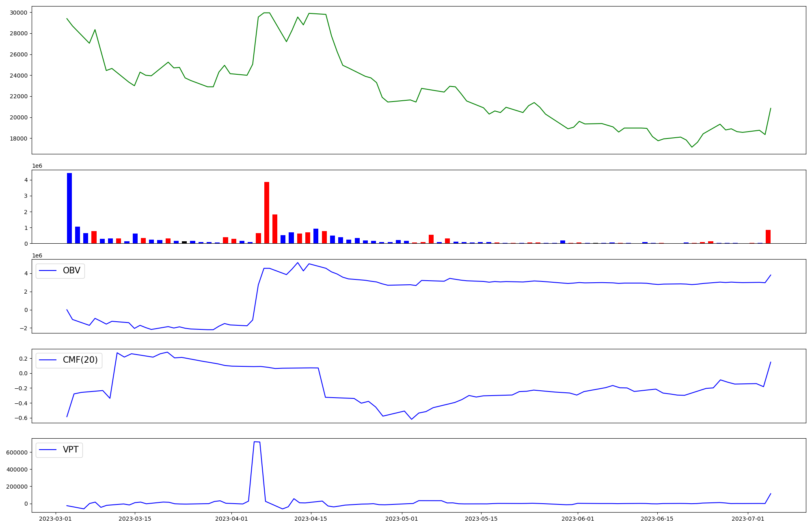Screen dimensions: 812x528
Task: Click the last red volume bar on right
Action: click(x=768, y=237)
